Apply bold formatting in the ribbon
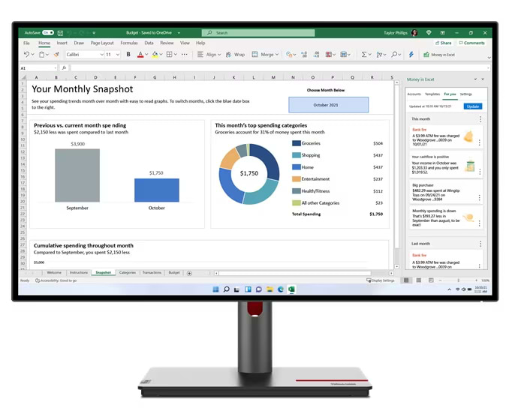The height and width of the screenshot is (420, 509). pyautogui.click(x=129, y=55)
